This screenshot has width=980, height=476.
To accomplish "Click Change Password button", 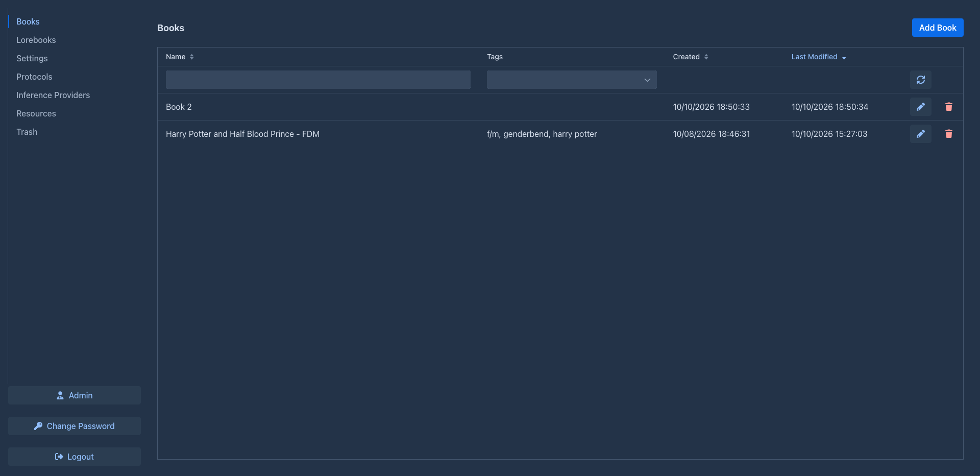I will point(75,426).
